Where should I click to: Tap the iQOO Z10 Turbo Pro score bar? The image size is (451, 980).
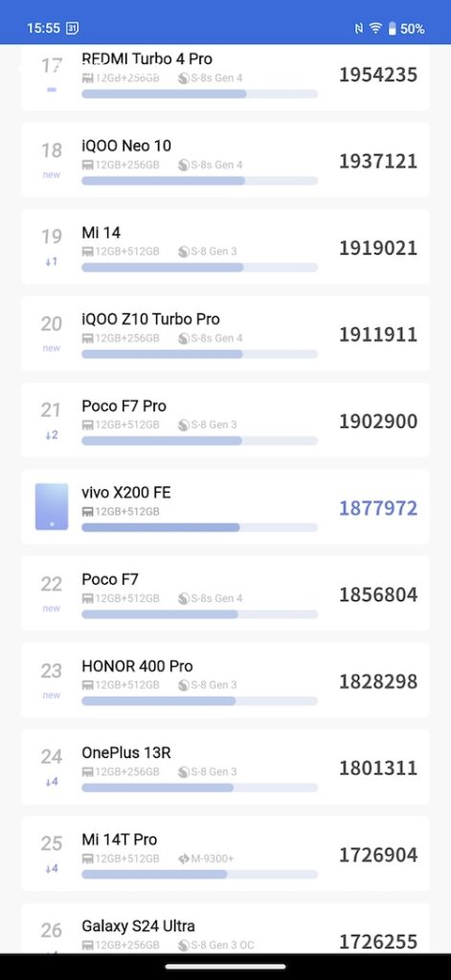coord(199,354)
